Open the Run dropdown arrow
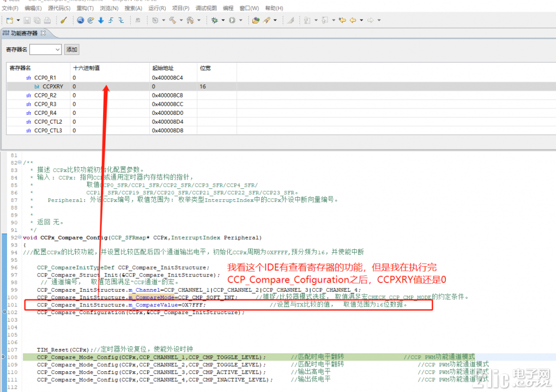Screen dimensions: 556x392 [x=241, y=21]
